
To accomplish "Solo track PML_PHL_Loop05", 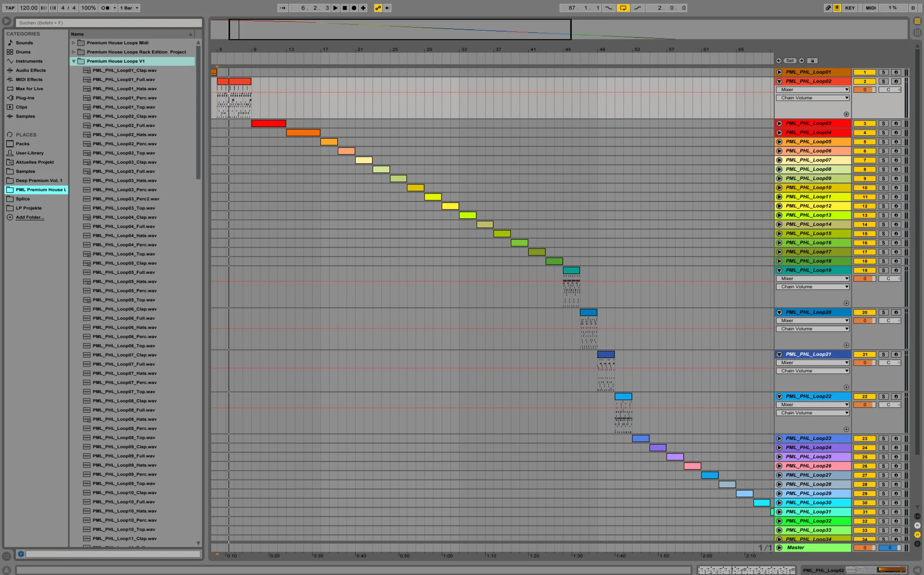I will coord(883,142).
